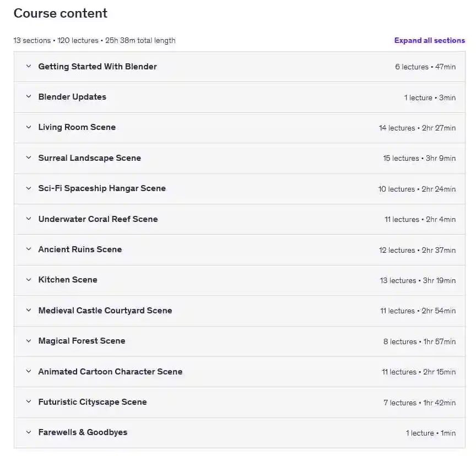Expand the Living Room Scene chevron
Viewport: 476px width, 456px height.
point(29,127)
